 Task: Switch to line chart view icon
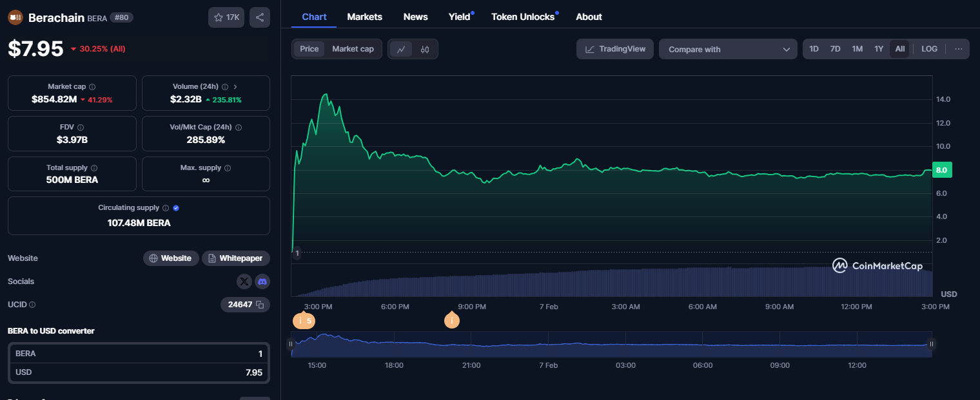coord(401,49)
